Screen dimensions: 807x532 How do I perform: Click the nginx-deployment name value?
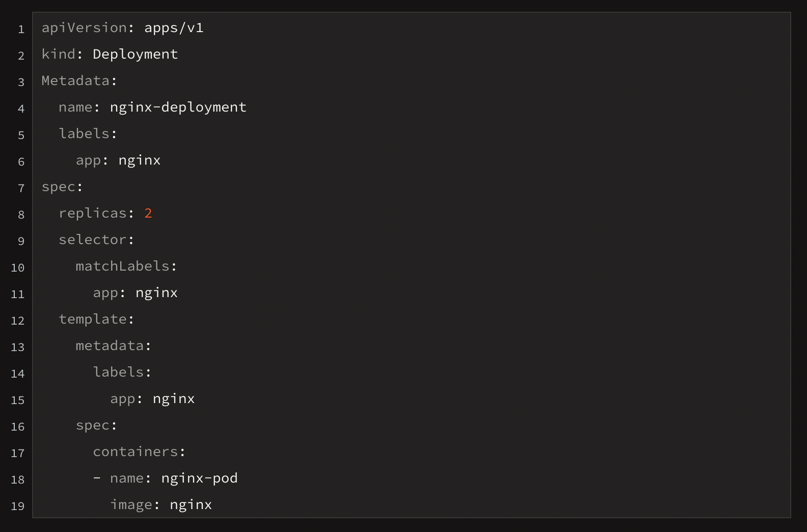(178, 108)
